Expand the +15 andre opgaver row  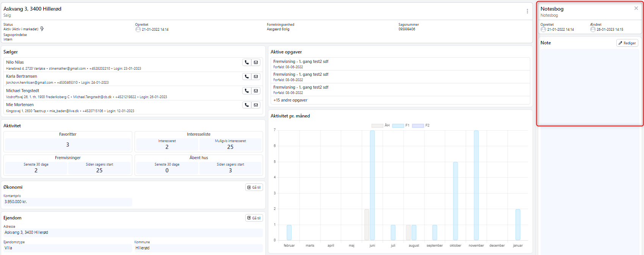[290, 100]
